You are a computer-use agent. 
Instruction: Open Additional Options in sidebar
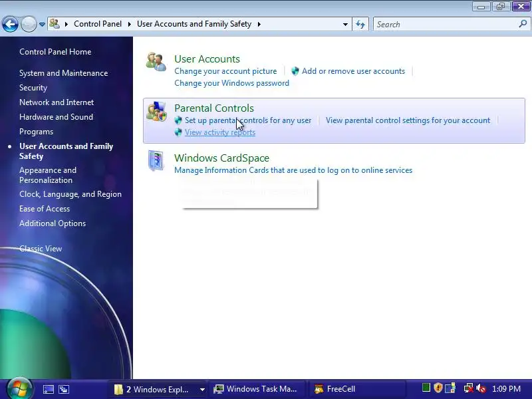coord(53,223)
